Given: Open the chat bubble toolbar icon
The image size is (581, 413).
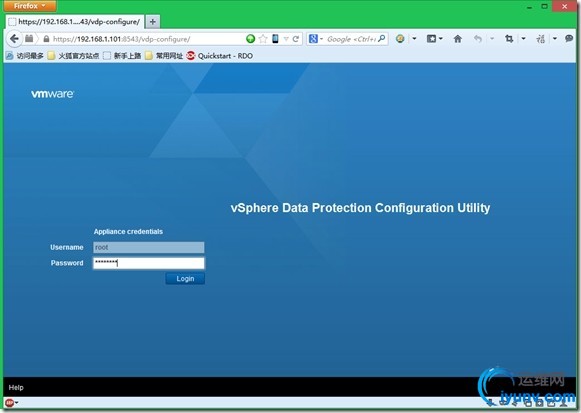Looking at the screenshot, I should [569, 39].
